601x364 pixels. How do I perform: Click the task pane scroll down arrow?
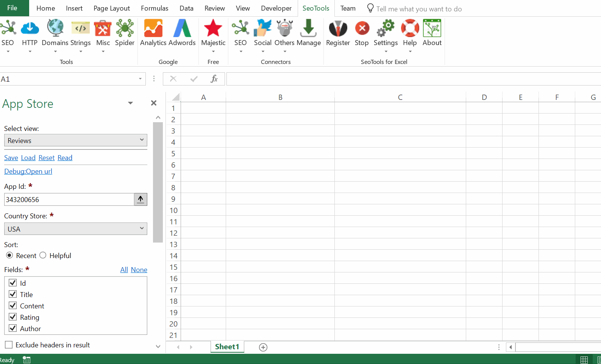158,346
